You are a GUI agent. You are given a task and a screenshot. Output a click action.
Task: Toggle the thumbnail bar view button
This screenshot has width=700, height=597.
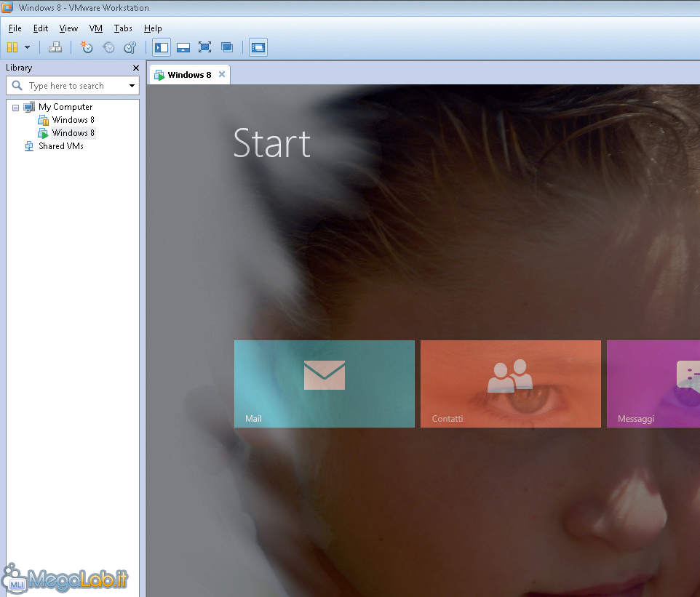(183, 47)
